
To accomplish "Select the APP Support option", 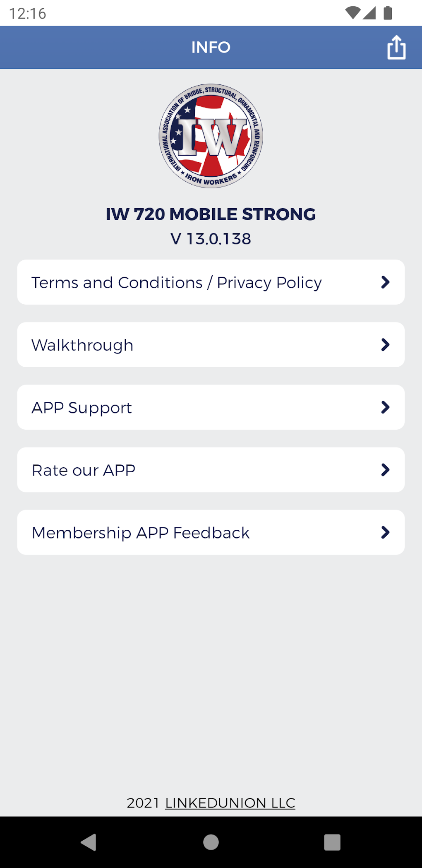I will pyautogui.click(x=82, y=408).
